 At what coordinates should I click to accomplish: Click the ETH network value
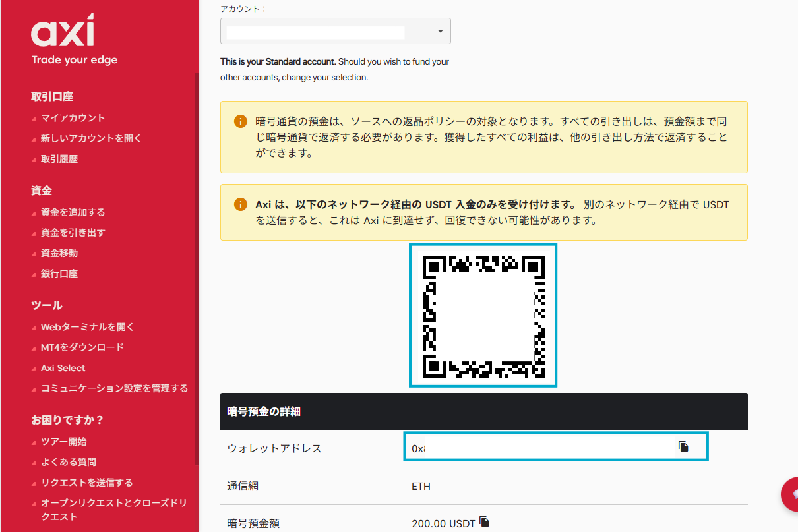(421, 487)
